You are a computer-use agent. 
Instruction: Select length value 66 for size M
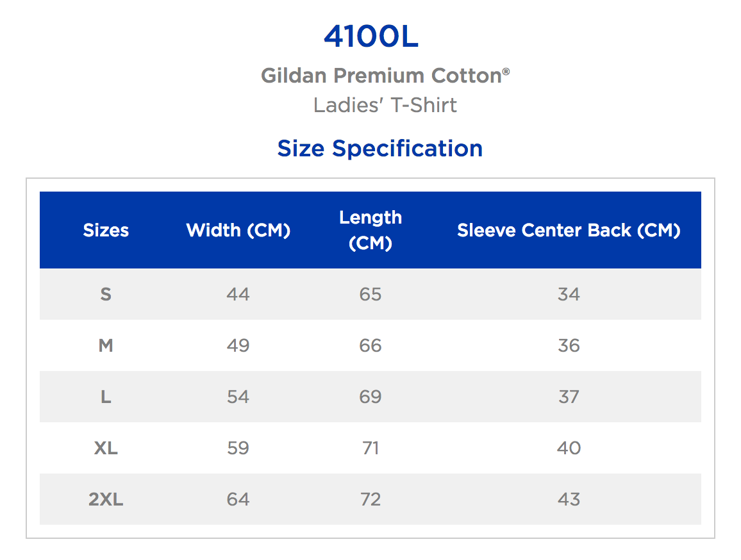point(370,346)
